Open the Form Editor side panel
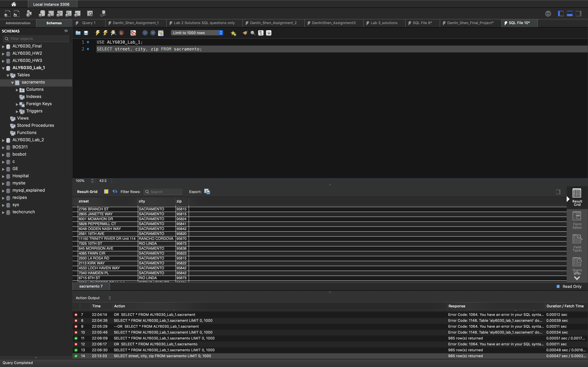 click(x=577, y=220)
